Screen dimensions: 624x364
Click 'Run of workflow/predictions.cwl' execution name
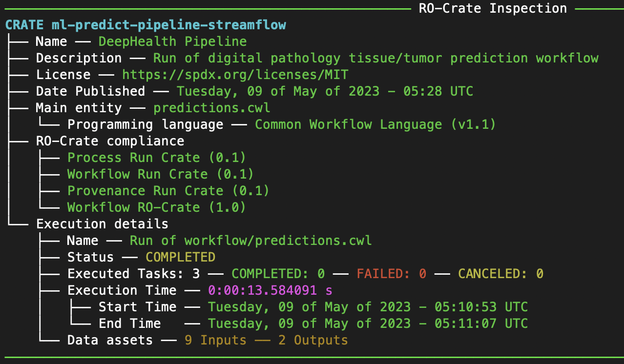[x=251, y=241]
